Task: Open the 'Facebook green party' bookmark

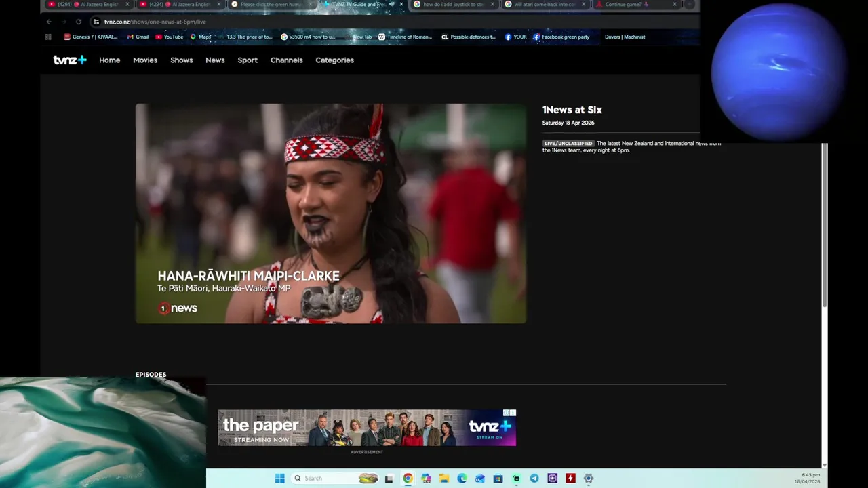Action: 561,37
